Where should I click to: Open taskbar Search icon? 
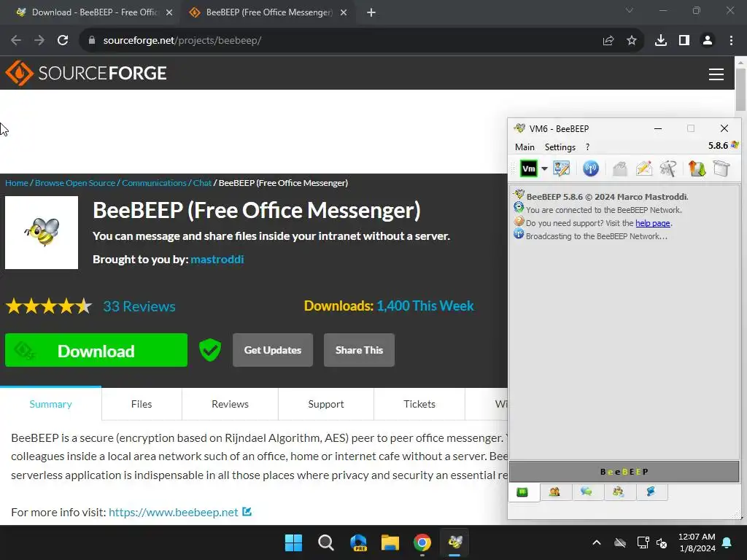tap(326, 542)
